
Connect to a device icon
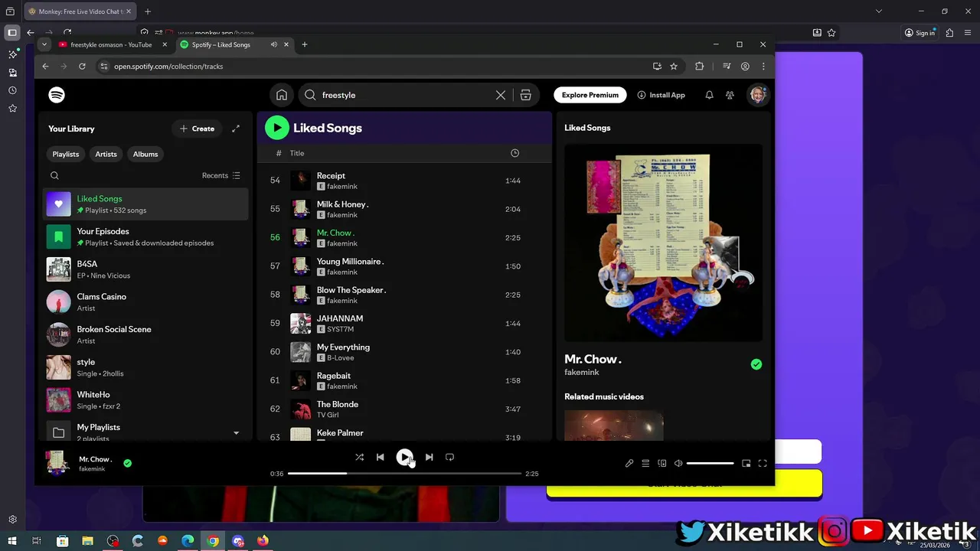tap(662, 463)
